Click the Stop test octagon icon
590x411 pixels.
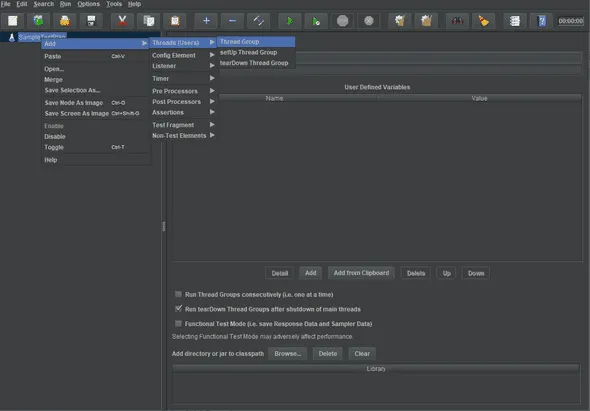[342, 21]
